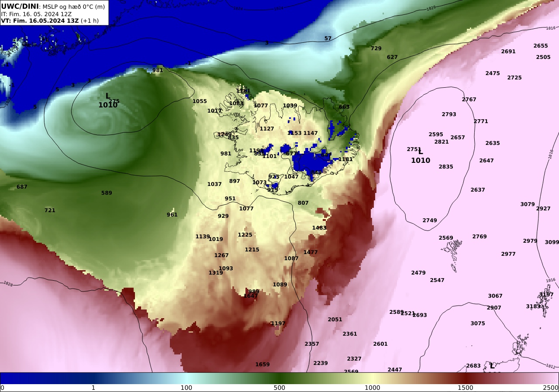Click the freezing level value '729'

[x=376, y=48]
